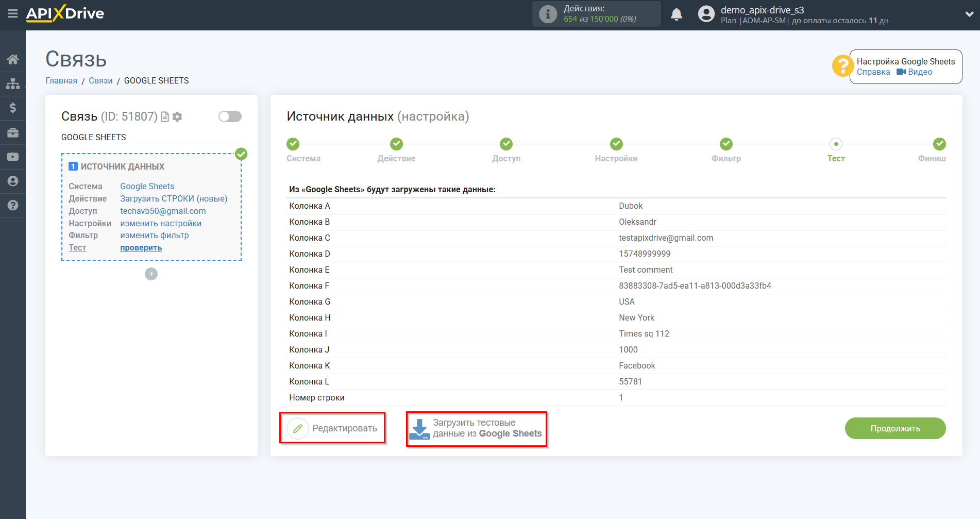The width and height of the screenshot is (980, 519).
Task: Select the Dubok value cell
Action: tap(631, 206)
